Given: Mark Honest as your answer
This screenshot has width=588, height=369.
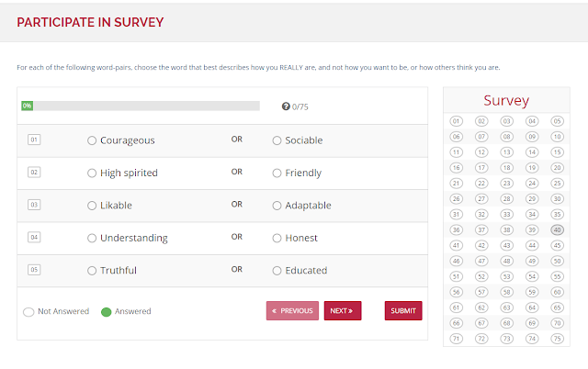Looking at the screenshot, I should tap(277, 238).
